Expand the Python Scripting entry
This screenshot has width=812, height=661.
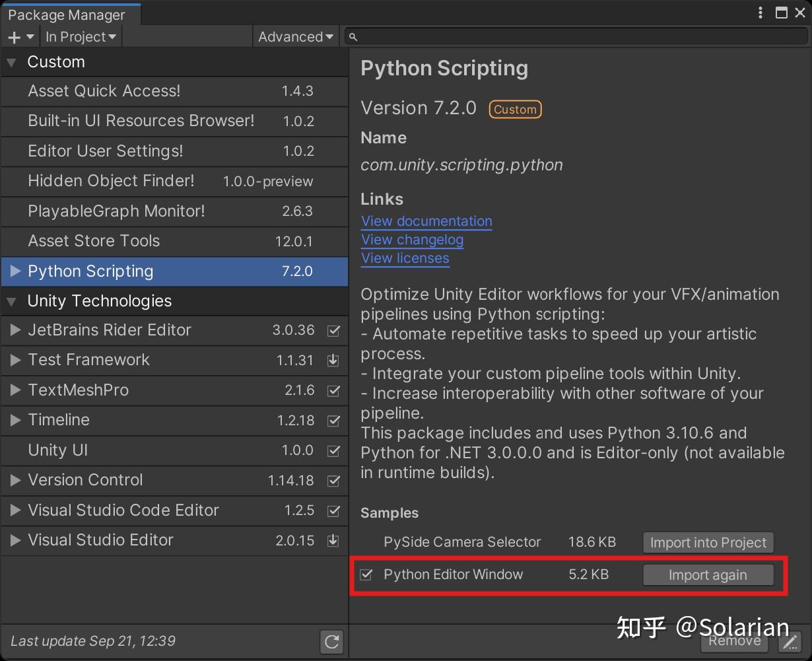pyautogui.click(x=15, y=271)
